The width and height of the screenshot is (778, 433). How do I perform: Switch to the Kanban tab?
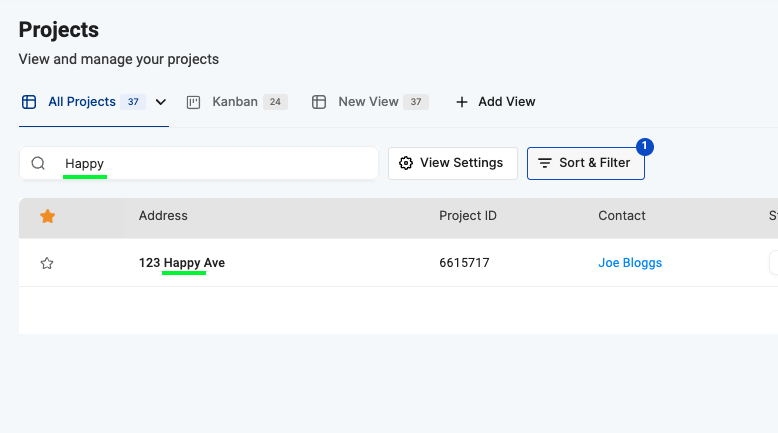point(235,102)
